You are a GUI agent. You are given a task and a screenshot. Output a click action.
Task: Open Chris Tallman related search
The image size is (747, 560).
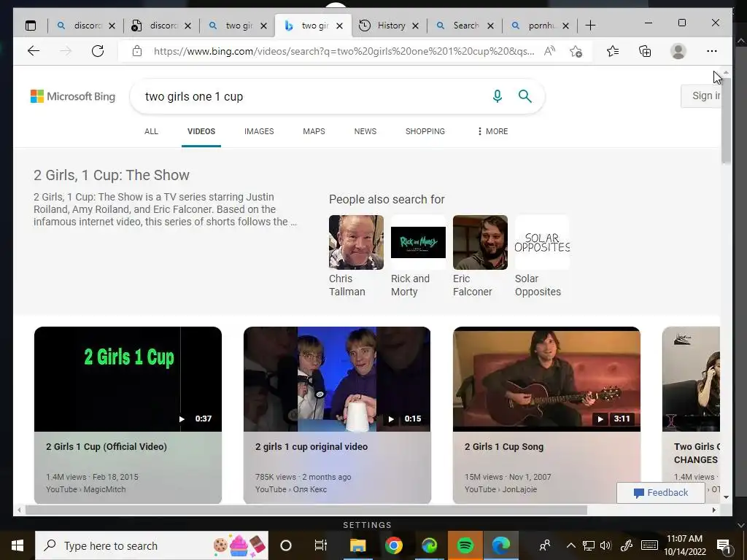[356, 256]
